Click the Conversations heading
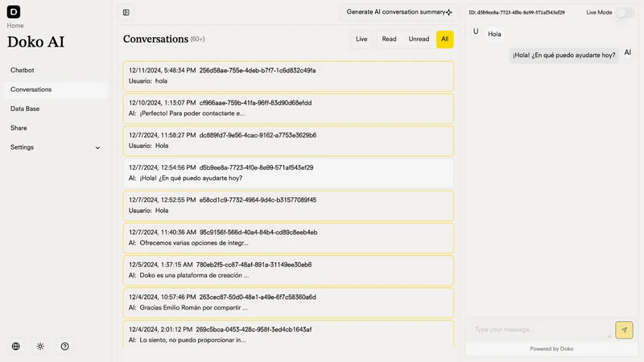 (155, 39)
